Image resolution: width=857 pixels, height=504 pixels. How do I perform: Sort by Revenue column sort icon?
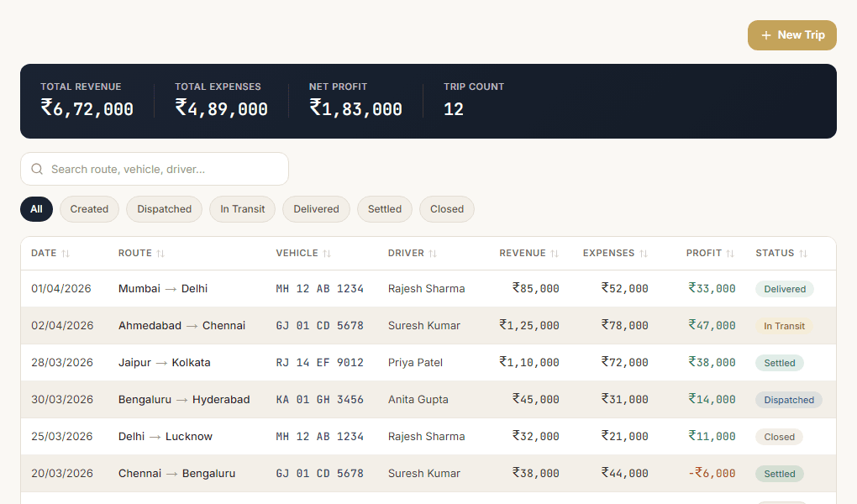pyautogui.click(x=555, y=254)
